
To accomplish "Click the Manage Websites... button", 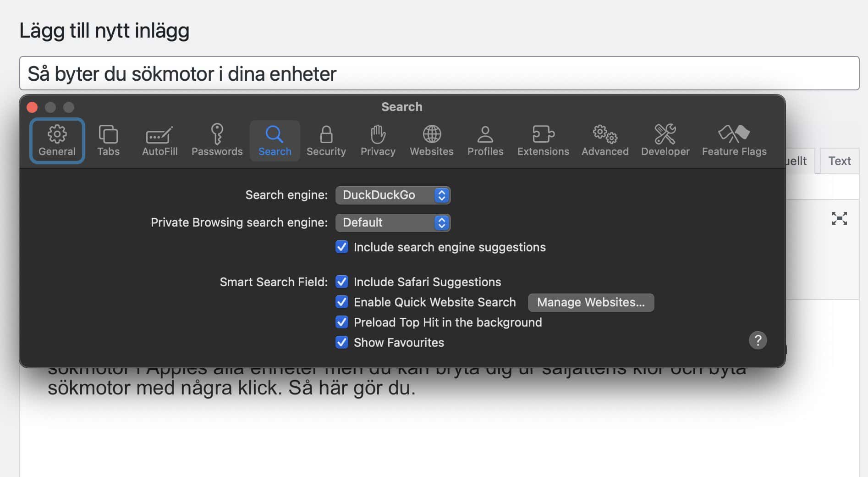I will pos(591,302).
